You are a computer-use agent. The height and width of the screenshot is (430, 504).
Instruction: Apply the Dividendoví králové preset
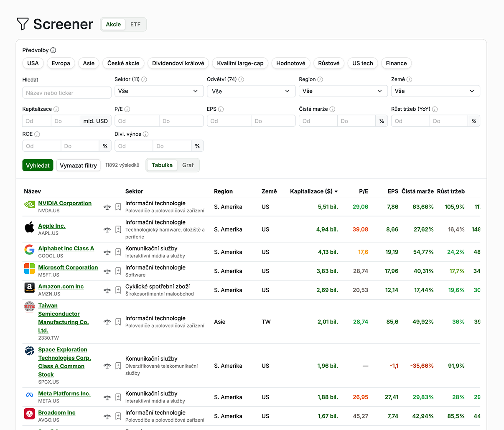[x=178, y=63]
